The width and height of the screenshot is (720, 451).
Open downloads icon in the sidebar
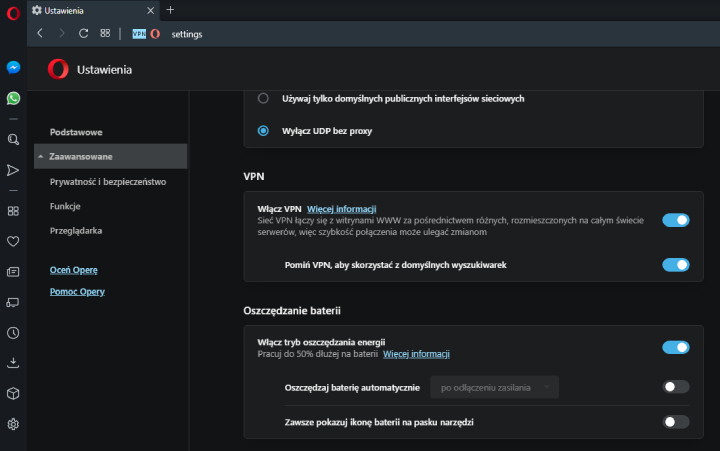13,362
